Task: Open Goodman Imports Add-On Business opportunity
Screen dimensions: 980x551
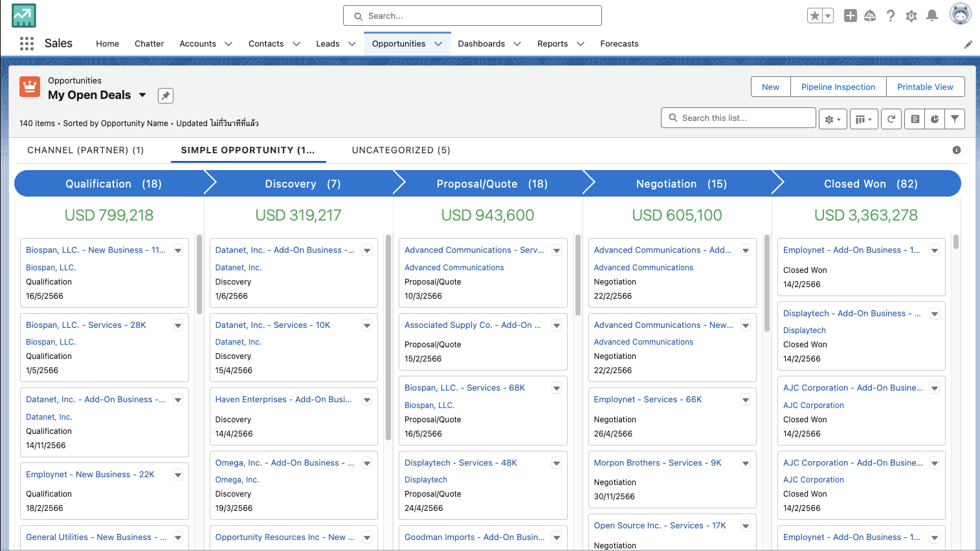Action: tap(474, 537)
